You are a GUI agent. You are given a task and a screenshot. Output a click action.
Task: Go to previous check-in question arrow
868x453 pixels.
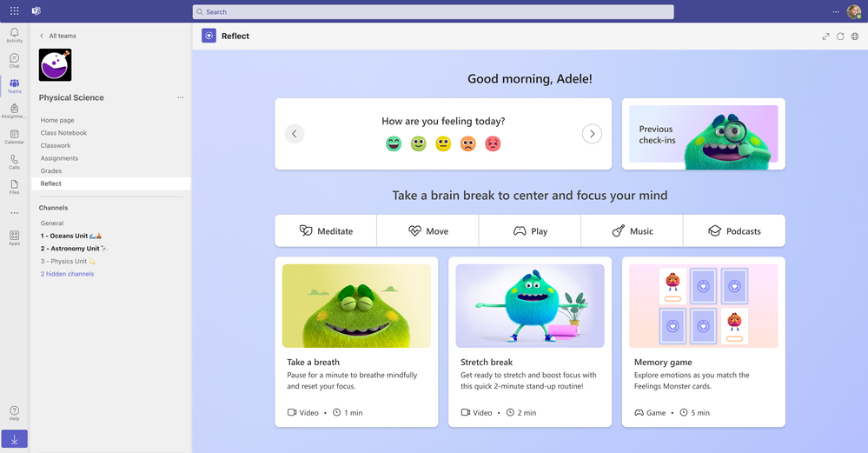295,134
